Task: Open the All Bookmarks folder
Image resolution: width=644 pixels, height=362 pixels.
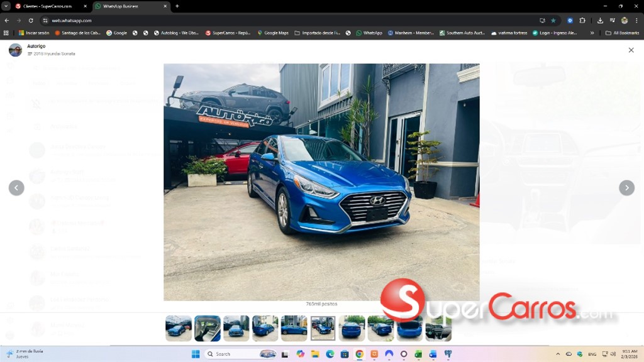Action: click(621, 33)
